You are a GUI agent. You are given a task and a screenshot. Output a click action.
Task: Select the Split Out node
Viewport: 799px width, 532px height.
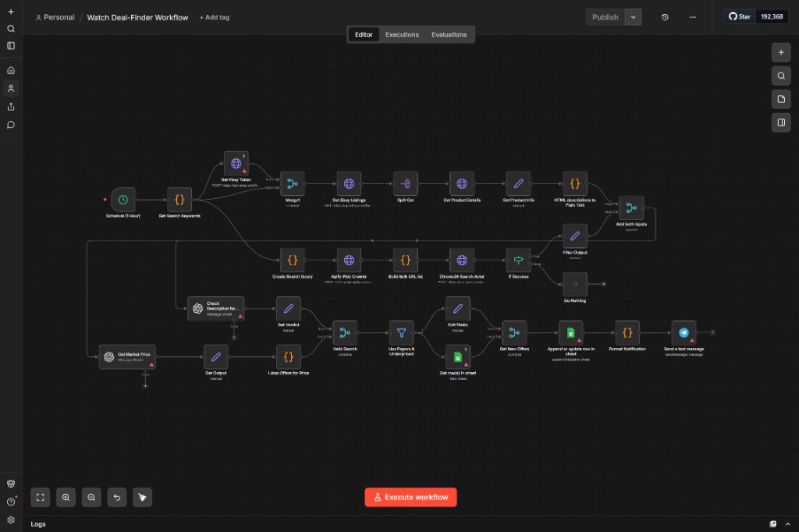click(x=406, y=183)
